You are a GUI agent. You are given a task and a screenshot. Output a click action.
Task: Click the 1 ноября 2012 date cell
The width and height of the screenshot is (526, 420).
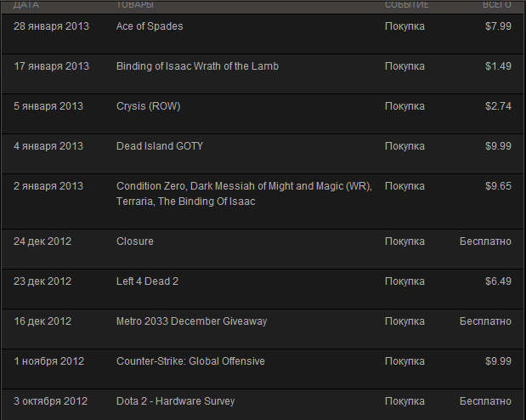pyautogui.click(x=49, y=361)
